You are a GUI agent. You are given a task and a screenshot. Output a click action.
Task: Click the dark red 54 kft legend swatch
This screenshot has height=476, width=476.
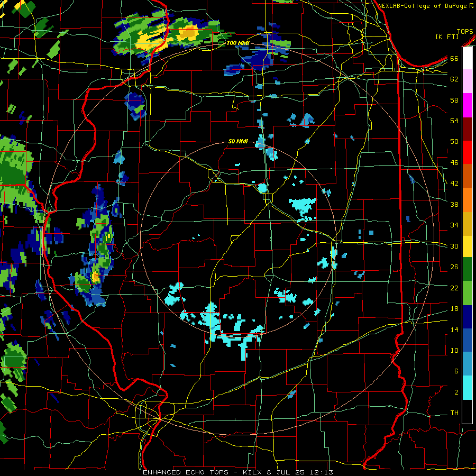[467, 129]
